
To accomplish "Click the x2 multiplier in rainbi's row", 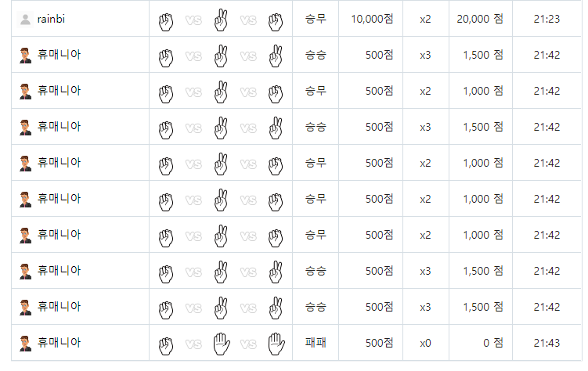I will [425, 19].
